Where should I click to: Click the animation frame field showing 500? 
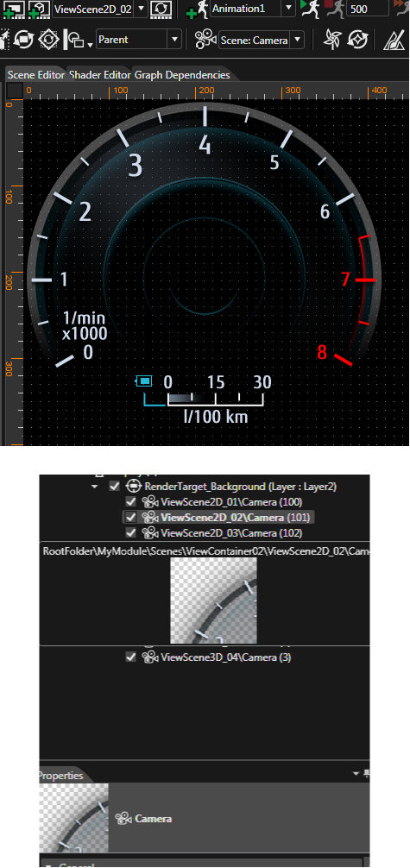click(x=368, y=9)
